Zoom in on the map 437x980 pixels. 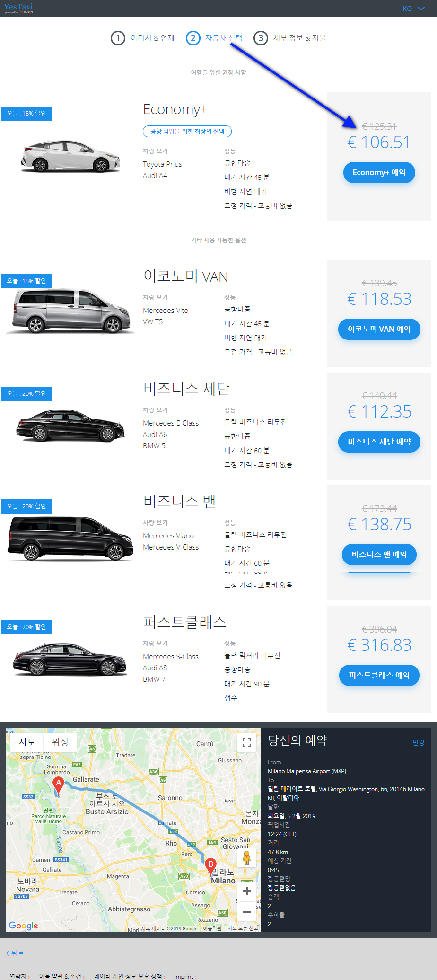[x=247, y=891]
